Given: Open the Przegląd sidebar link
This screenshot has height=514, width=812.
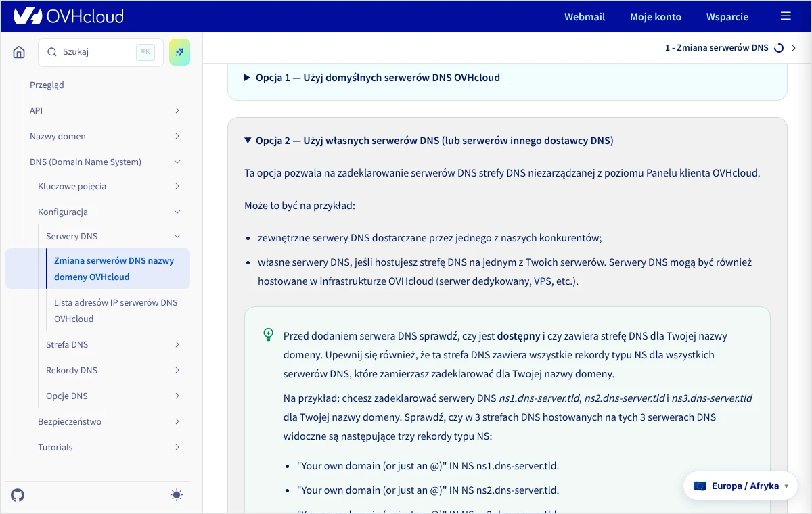Looking at the screenshot, I should 47,85.
